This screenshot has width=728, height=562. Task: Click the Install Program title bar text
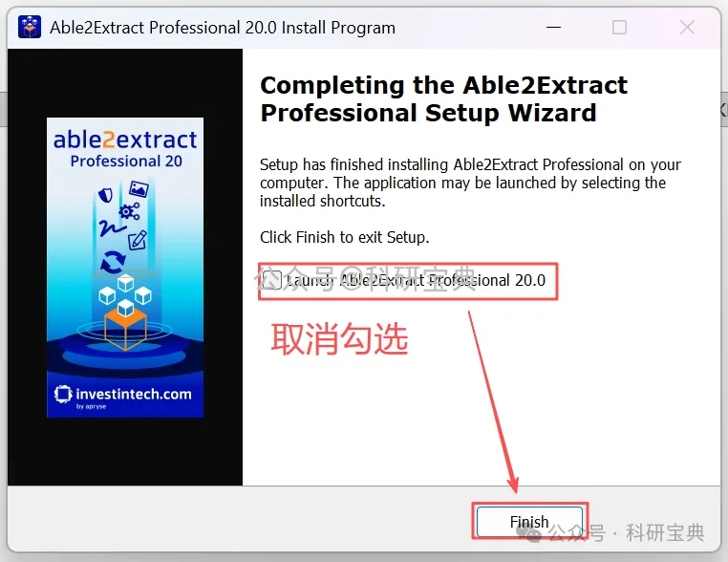[223, 28]
